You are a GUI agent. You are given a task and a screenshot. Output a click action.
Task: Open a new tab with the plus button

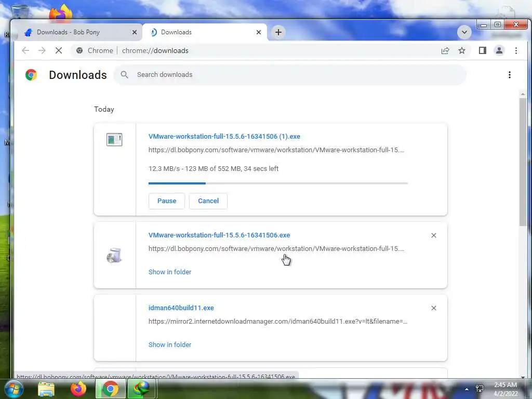278,32
